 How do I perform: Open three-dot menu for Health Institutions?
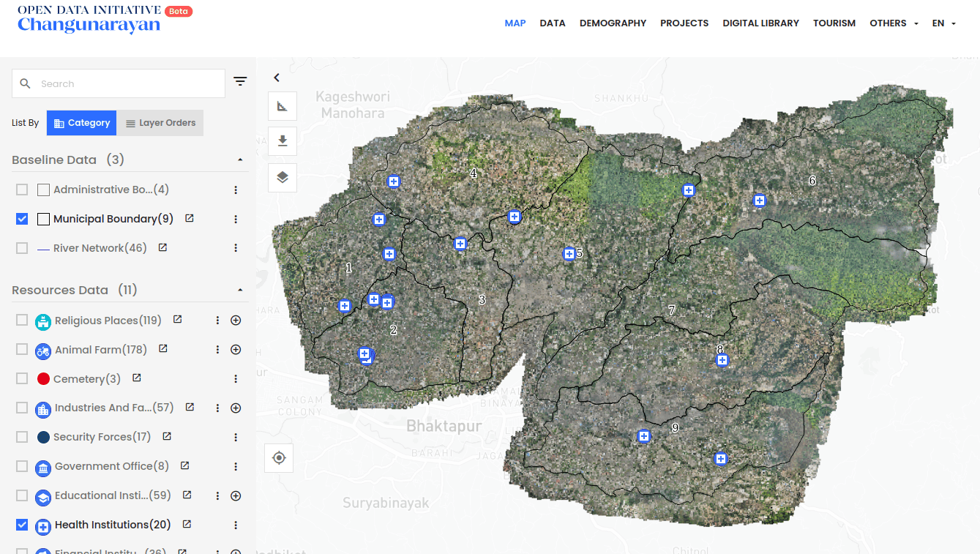click(x=236, y=525)
